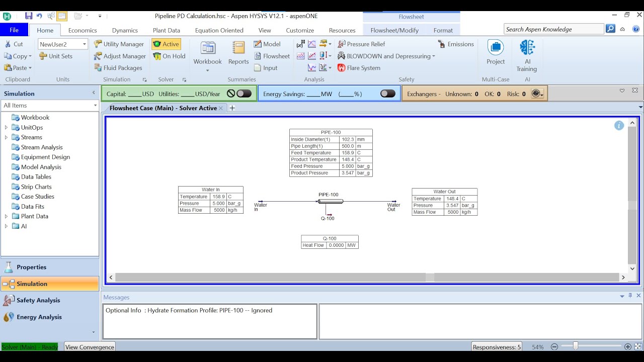Screen dimensions: 644x362
Task: Toggle the Energy Savings switch
Action: tap(388, 94)
